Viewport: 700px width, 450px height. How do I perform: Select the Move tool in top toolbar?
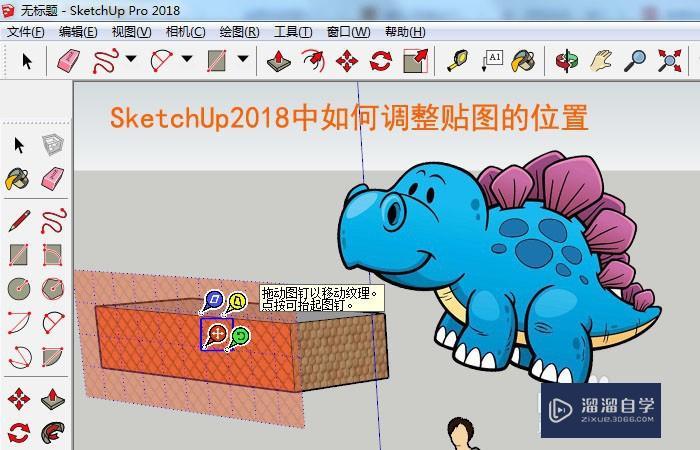(x=347, y=61)
